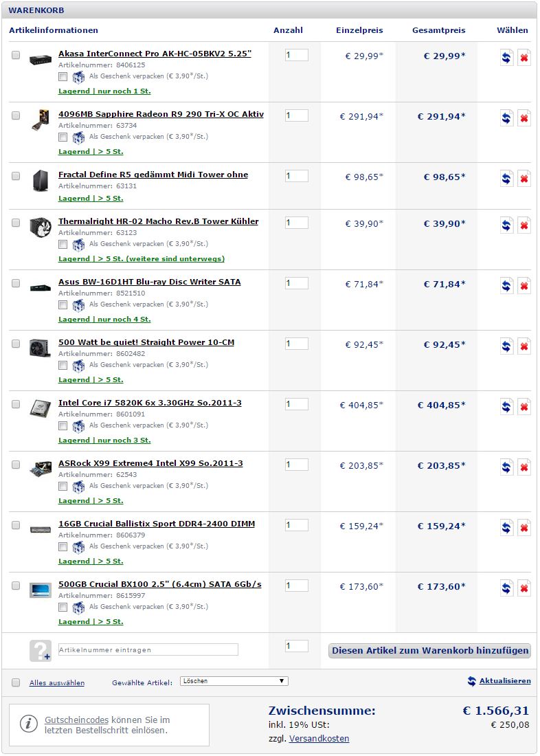Image resolution: width=540 pixels, height=756 pixels.
Task: Click the 'Aktualisieren' link
Action: click(x=504, y=681)
